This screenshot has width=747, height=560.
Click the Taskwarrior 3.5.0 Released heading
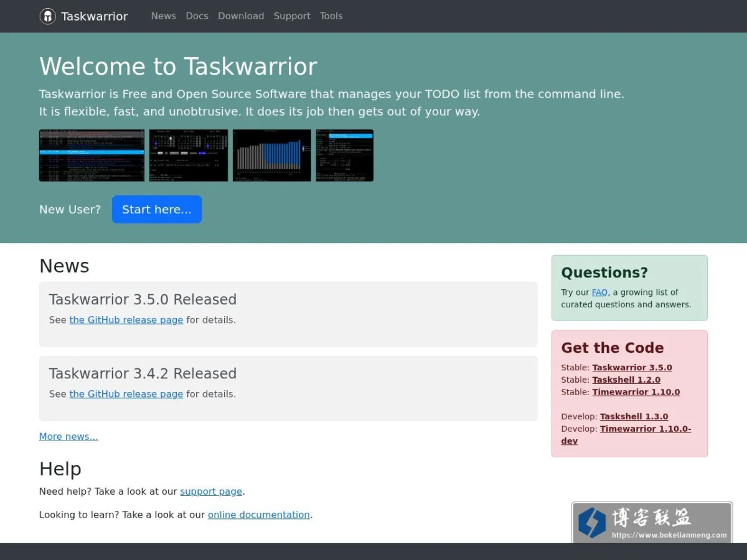click(143, 299)
